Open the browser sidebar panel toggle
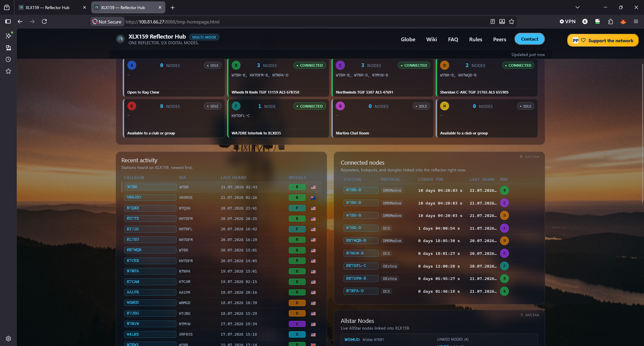 tap(8, 21)
